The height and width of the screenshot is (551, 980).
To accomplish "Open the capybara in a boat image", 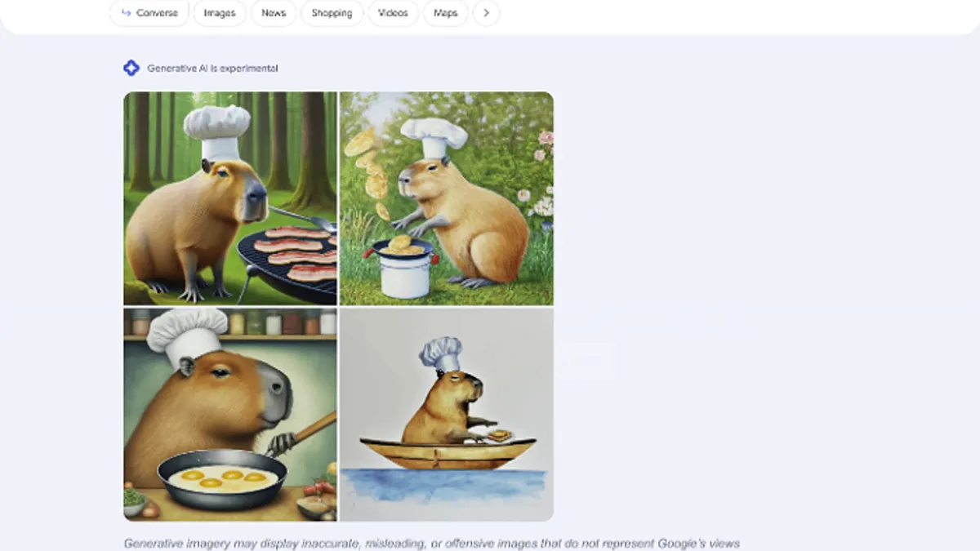I will [447, 415].
